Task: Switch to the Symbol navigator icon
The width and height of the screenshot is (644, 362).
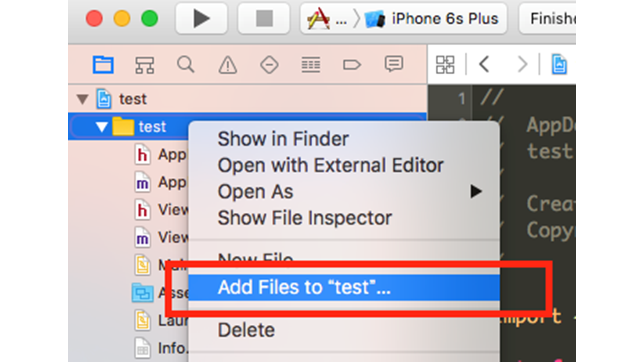Action: click(144, 65)
